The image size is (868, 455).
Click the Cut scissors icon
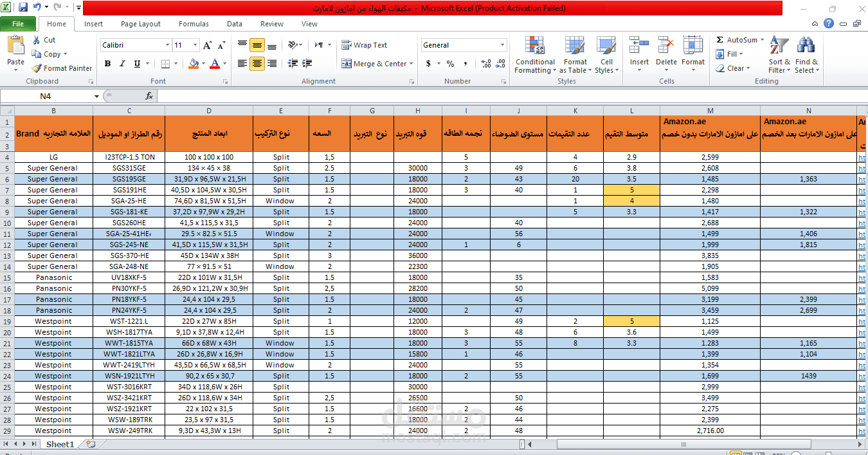pyautogui.click(x=35, y=40)
